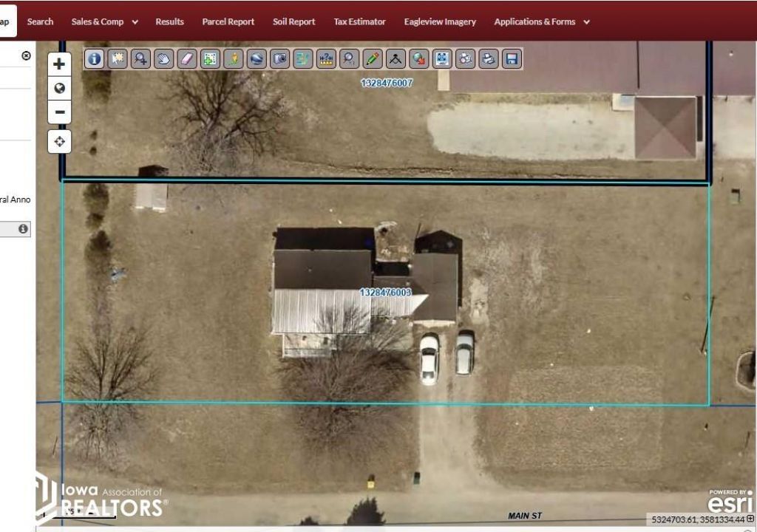Choose the Pan hand tool
This screenshot has height=532, width=757.
163,59
